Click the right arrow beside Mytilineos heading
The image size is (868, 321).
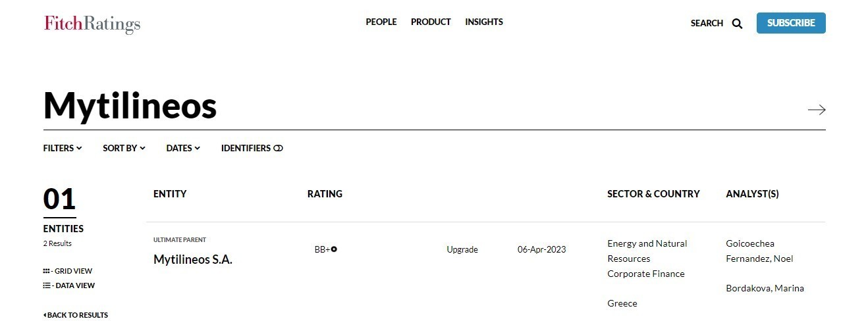tap(816, 110)
